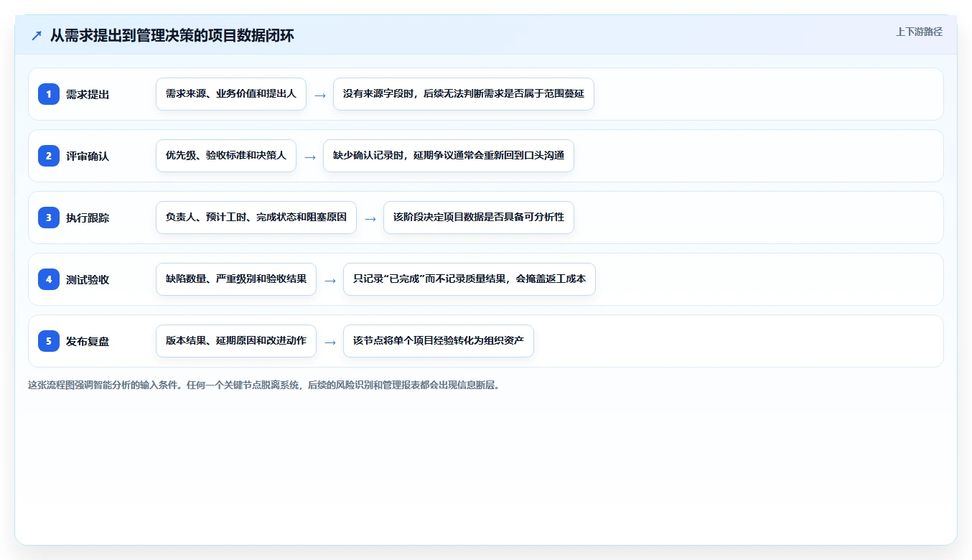Select the 需求提出 step label

[x=88, y=94]
